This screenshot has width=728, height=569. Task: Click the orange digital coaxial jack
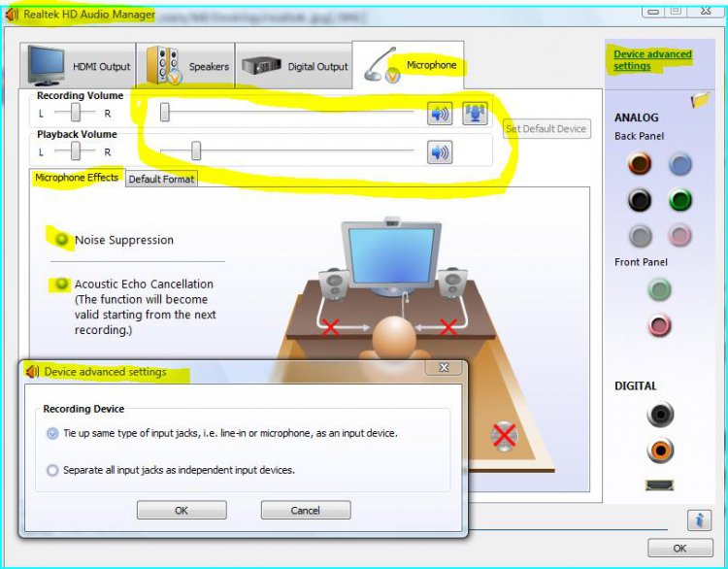pos(660,450)
